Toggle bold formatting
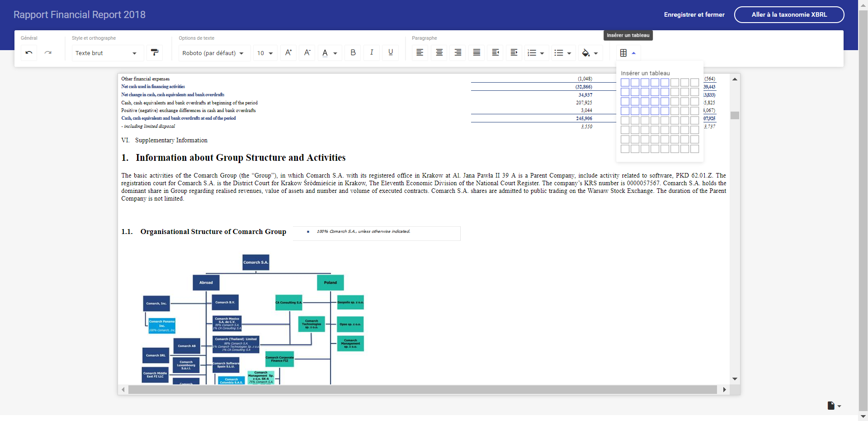Screen dimensions: 868x421 (353, 53)
